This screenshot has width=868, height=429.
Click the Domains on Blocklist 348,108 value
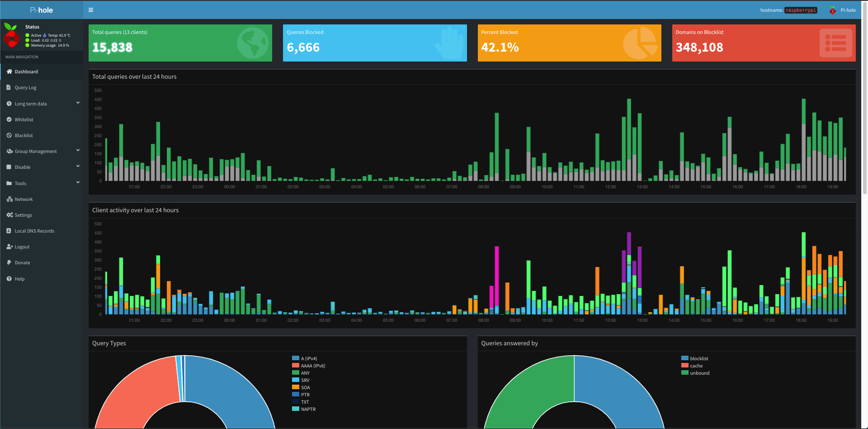(x=699, y=48)
